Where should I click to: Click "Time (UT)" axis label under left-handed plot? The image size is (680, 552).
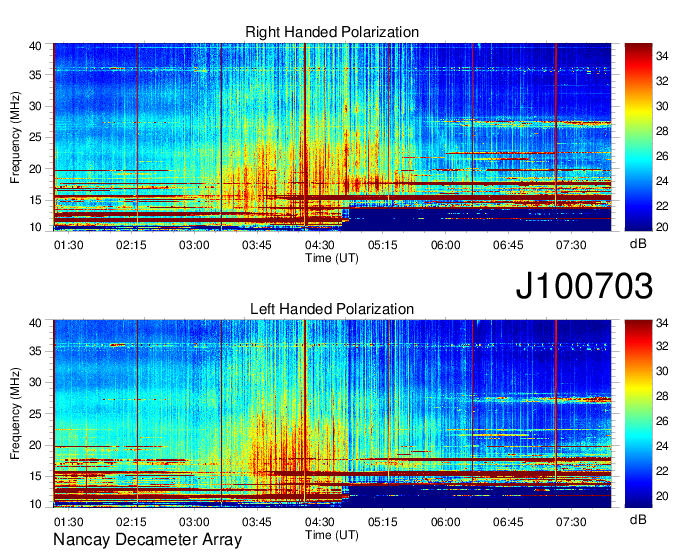332,535
